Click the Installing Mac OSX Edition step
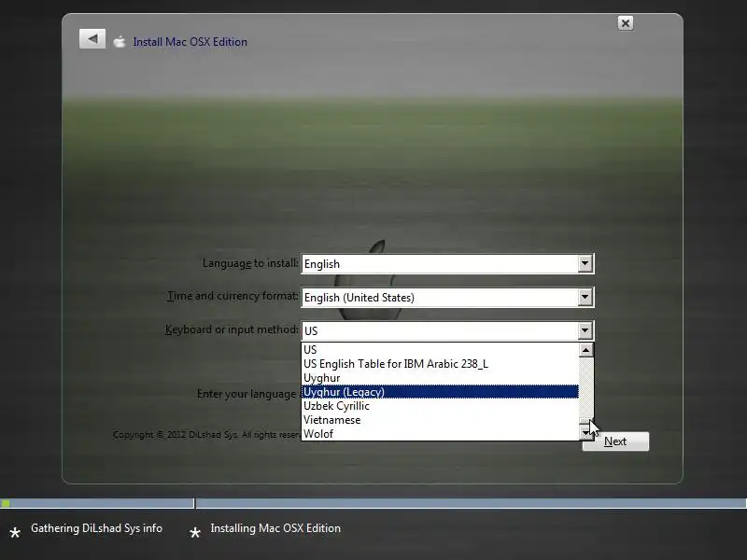This screenshot has height=560, width=747. (275, 528)
